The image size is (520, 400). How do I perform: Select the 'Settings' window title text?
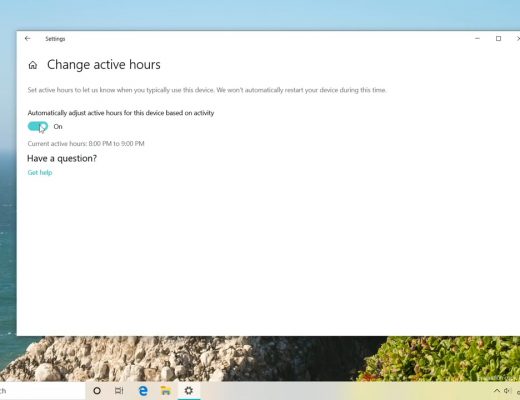(x=55, y=39)
